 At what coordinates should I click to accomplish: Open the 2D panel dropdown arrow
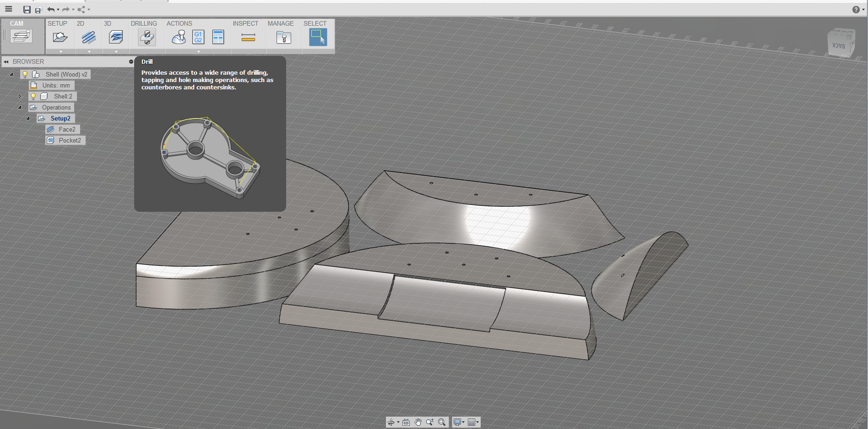tap(89, 52)
